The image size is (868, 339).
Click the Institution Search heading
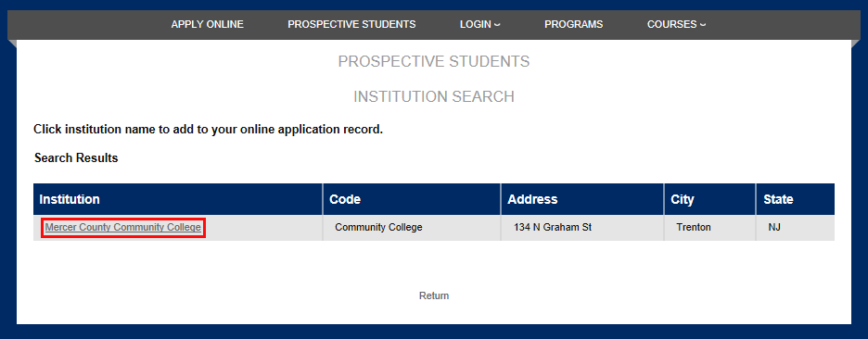click(434, 96)
